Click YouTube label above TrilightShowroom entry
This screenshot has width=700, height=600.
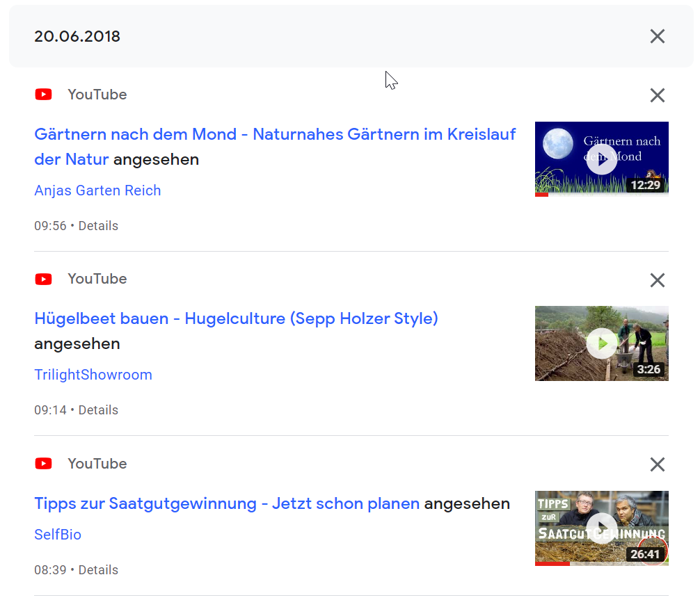coord(97,279)
